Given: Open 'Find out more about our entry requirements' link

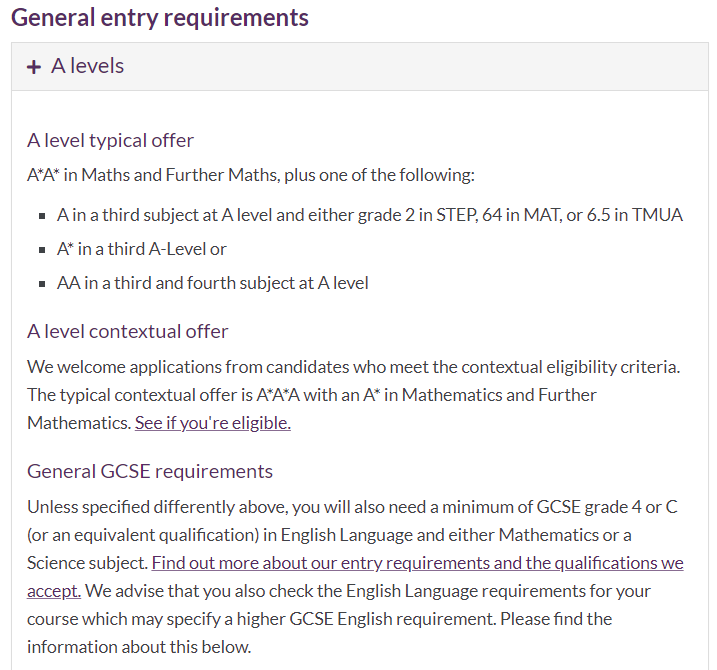Looking at the screenshot, I should pos(417,563).
